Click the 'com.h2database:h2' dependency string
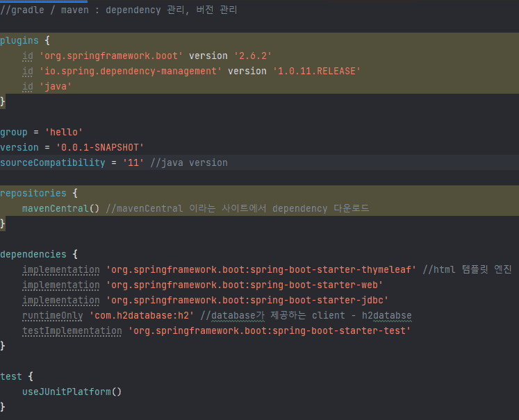 pyautogui.click(x=142, y=315)
